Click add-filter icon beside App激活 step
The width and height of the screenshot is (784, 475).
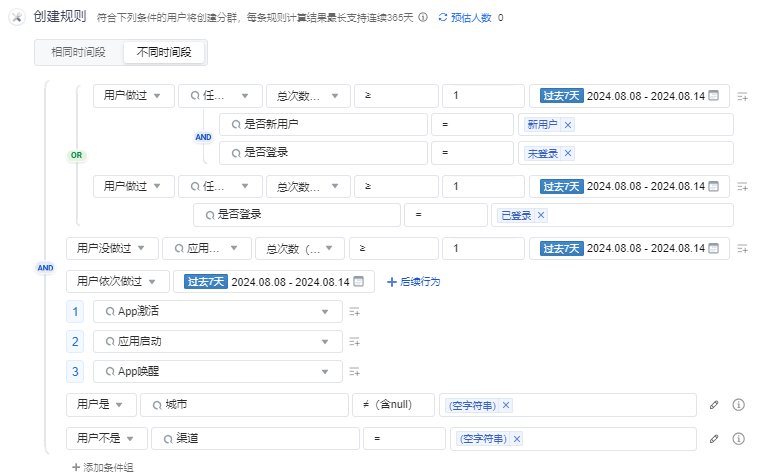pos(354,312)
